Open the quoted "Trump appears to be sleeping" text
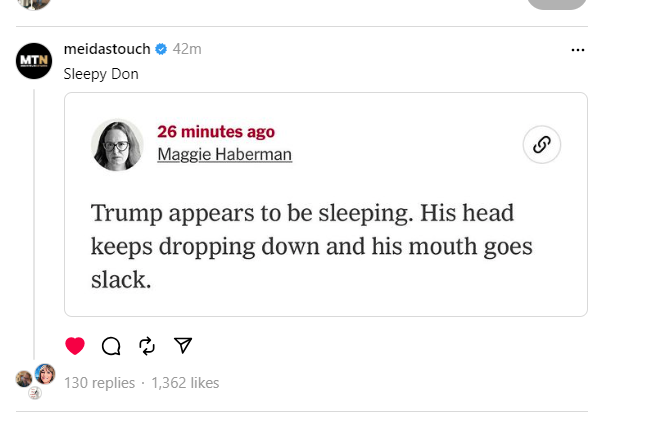Screen dimensions: 656x421 tap(312, 246)
